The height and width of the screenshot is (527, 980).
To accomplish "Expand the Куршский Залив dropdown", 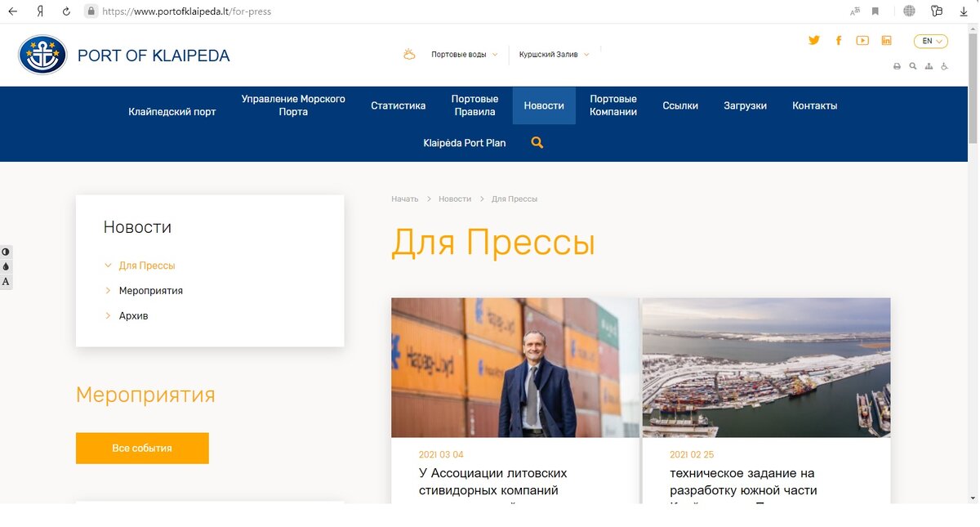I will pyautogui.click(x=554, y=53).
